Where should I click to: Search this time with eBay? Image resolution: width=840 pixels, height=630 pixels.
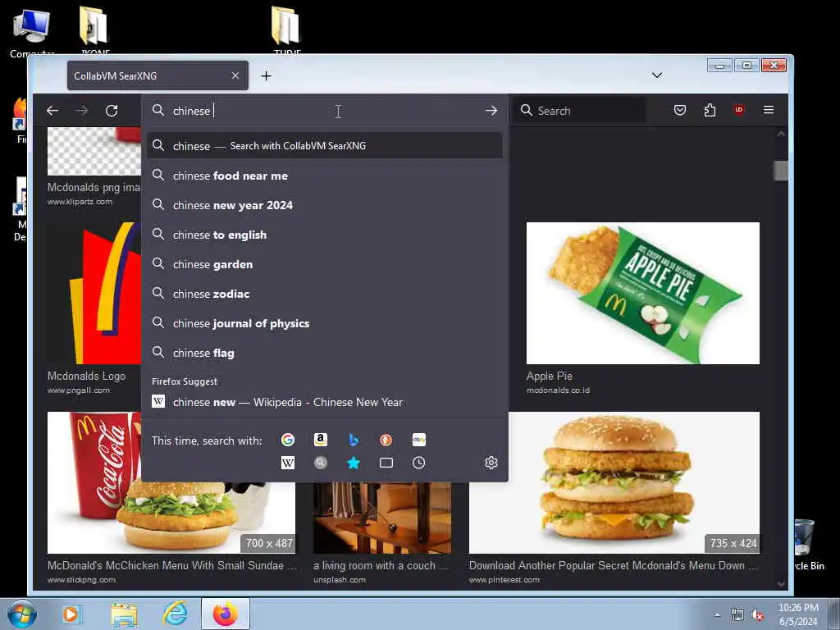[x=419, y=440]
